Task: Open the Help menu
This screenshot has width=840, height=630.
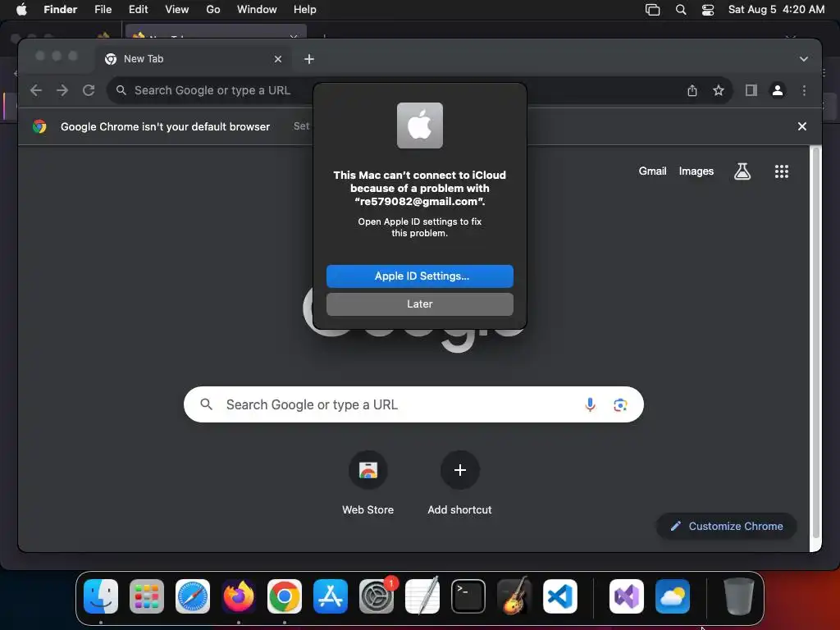Action: click(x=305, y=10)
